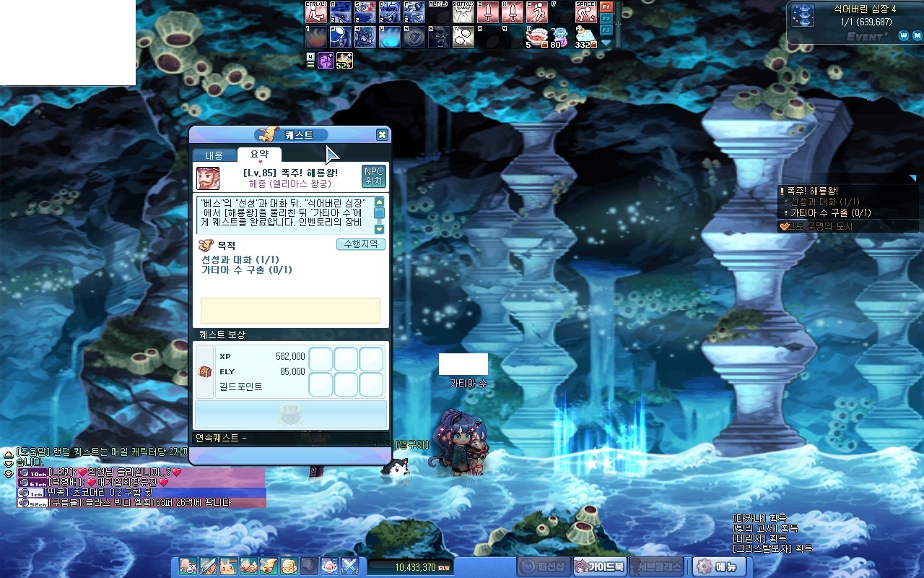Use the kick skill on the CTRL(L) slot
924x578 pixels.
tap(316, 12)
